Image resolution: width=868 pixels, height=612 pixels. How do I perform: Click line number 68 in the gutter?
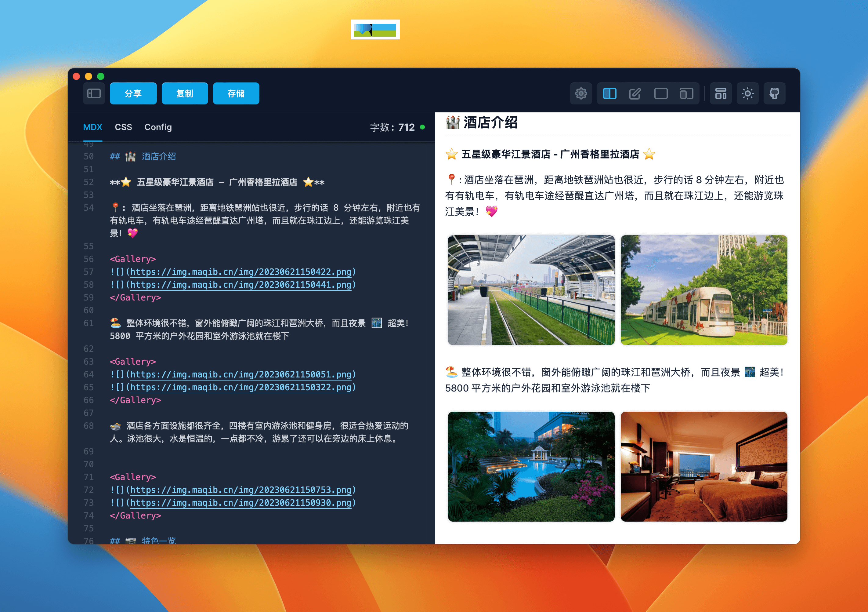pos(89,426)
